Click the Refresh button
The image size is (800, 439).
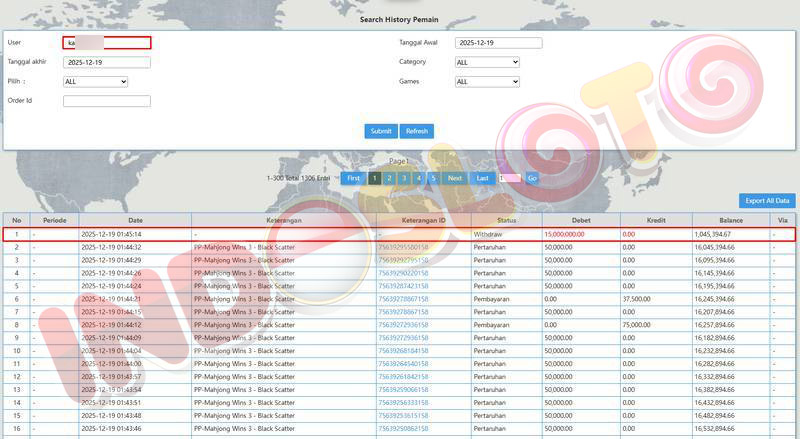(x=417, y=131)
